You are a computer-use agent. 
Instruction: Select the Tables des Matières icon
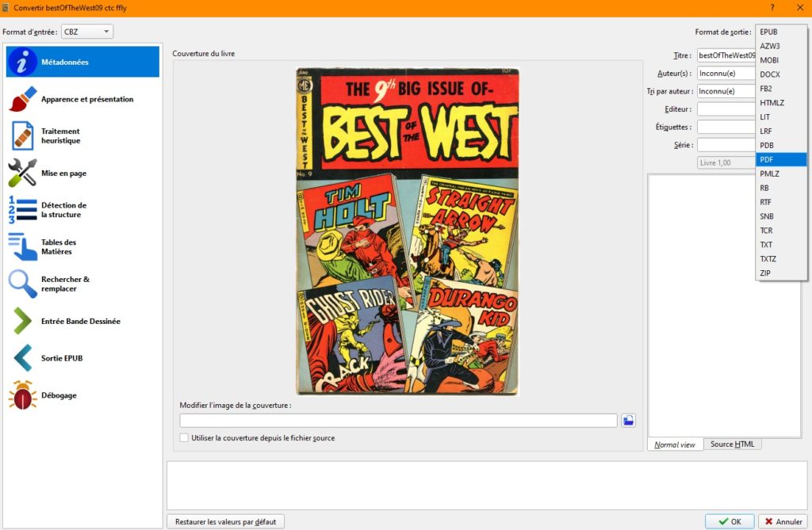pyautogui.click(x=23, y=247)
